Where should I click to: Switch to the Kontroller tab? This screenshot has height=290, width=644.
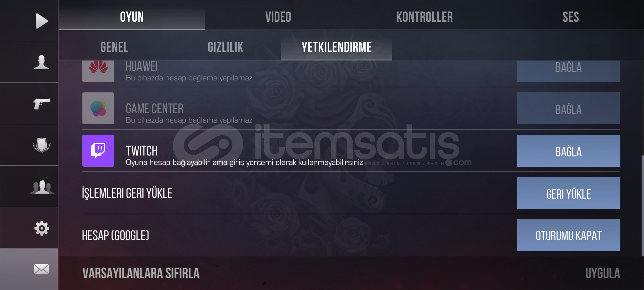(x=425, y=17)
